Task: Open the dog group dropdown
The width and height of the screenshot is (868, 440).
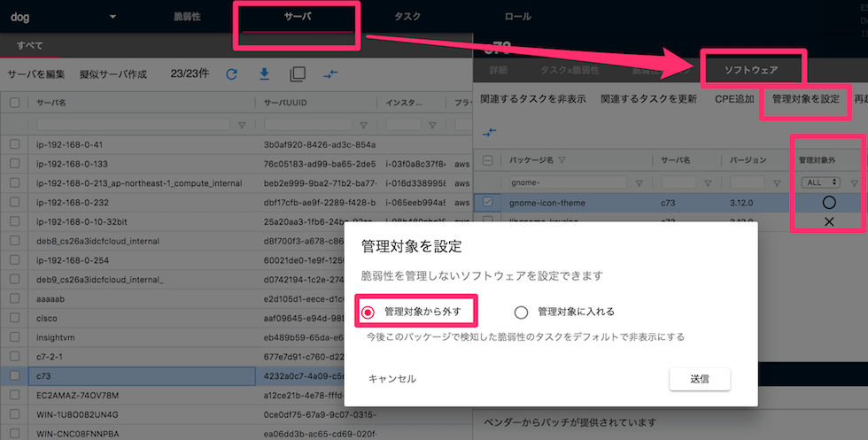Action: pyautogui.click(x=64, y=17)
